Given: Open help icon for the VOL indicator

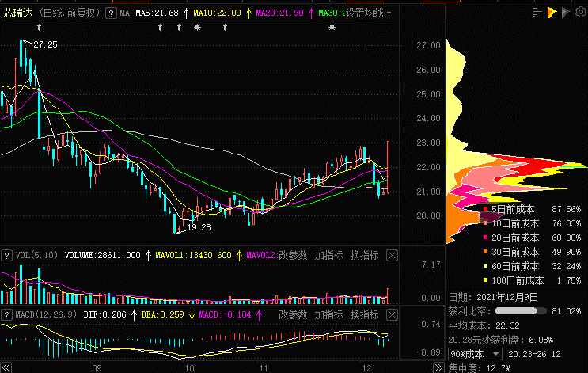Looking at the screenshot, I should pyautogui.click(x=7, y=256).
